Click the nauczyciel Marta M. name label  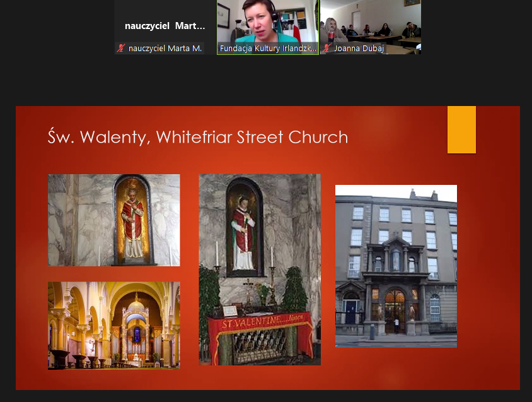point(165,48)
